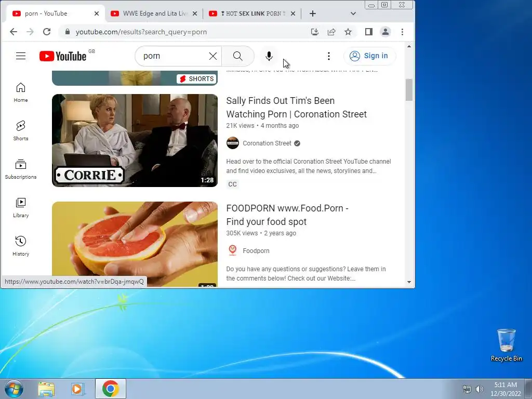Close the 'HOT SEX LINK' tab
Viewport: 532px width, 399px height.
pyautogui.click(x=293, y=14)
